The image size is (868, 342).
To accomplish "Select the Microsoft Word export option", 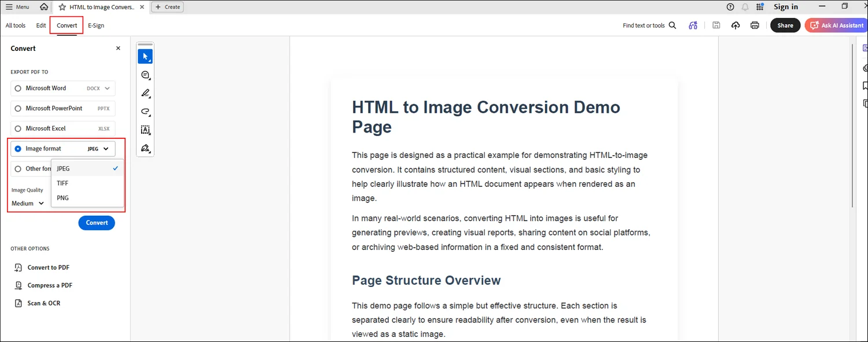I will coord(18,88).
